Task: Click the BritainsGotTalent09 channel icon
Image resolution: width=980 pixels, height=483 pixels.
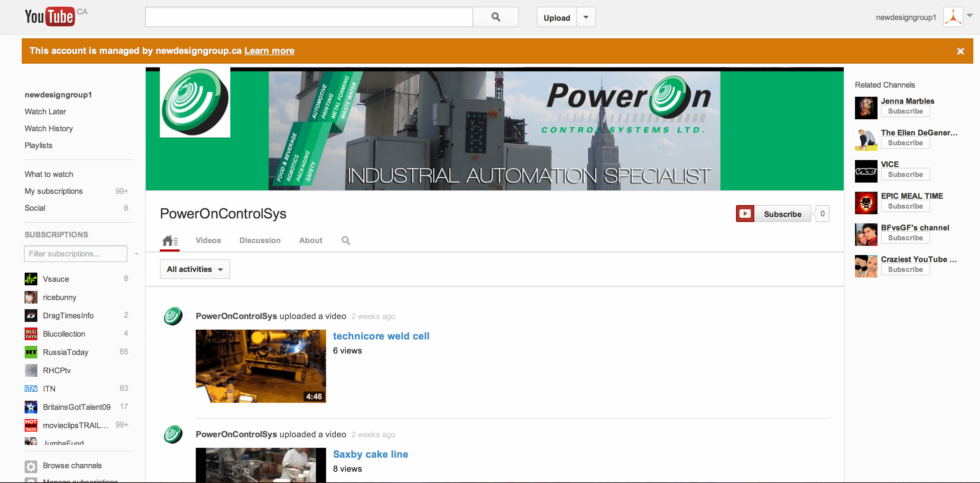Action: [x=31, y=407]
